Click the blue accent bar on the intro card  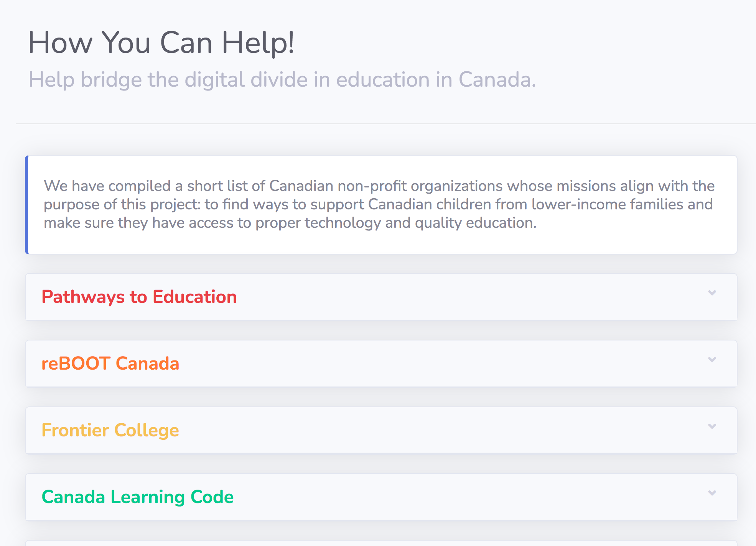coord(27,205)
